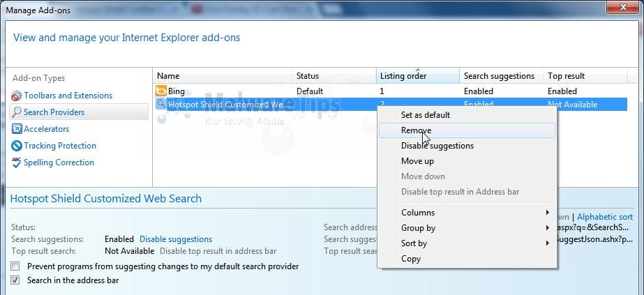This screenshot has height=295, width=644.
Task: Click the Alphabetic sort link
Action: 605,217
